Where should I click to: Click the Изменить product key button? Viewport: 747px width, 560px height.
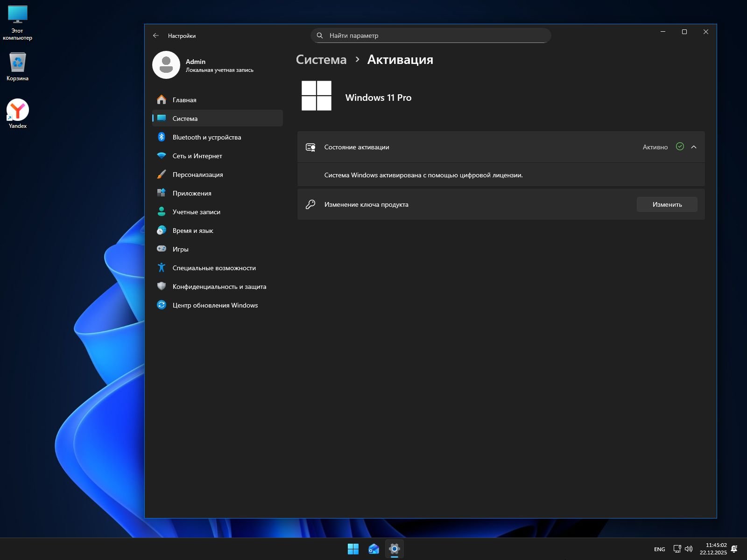tap(667, 204)
